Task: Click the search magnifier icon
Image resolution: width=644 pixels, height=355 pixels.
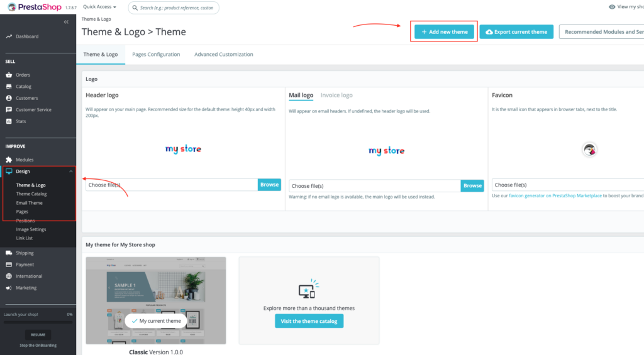Action: tap(135, 8)
